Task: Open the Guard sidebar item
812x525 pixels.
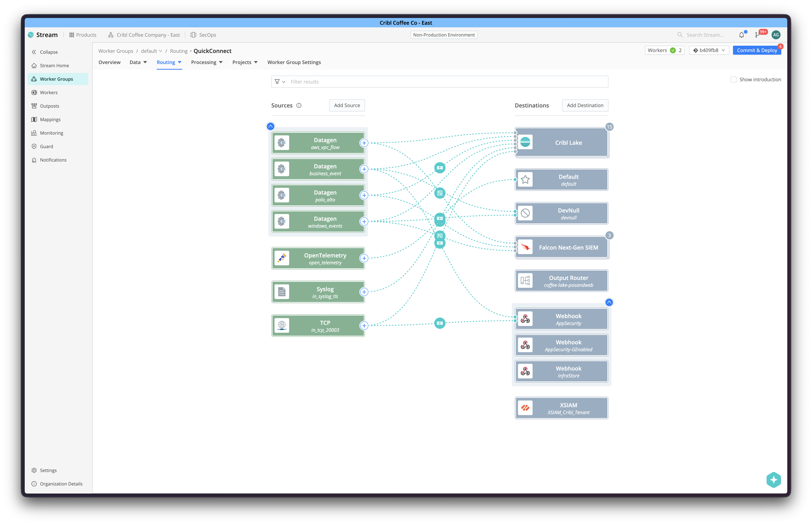Action: tap(58, 146)
